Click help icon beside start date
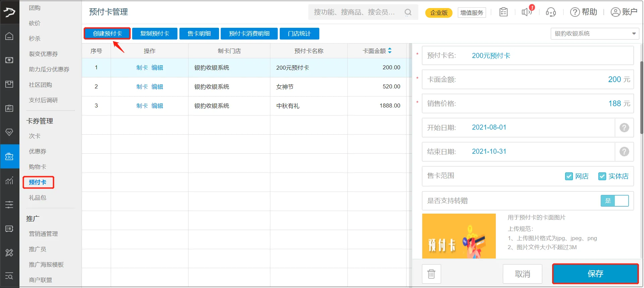 click(x=624, y=128)
